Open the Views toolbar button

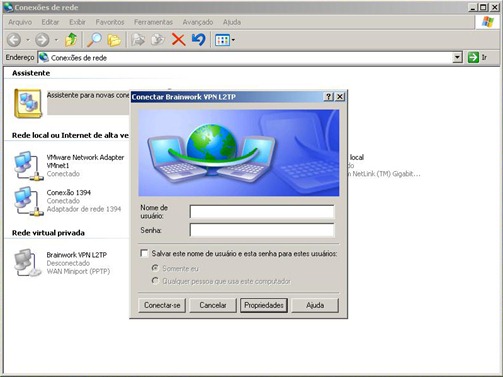click(222, 40)
